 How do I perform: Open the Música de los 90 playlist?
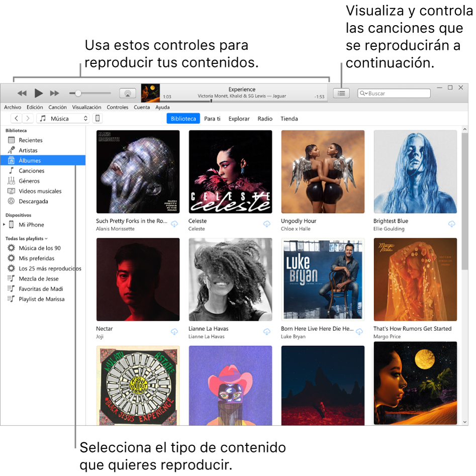pyautogui.click(x=43, y=248)
